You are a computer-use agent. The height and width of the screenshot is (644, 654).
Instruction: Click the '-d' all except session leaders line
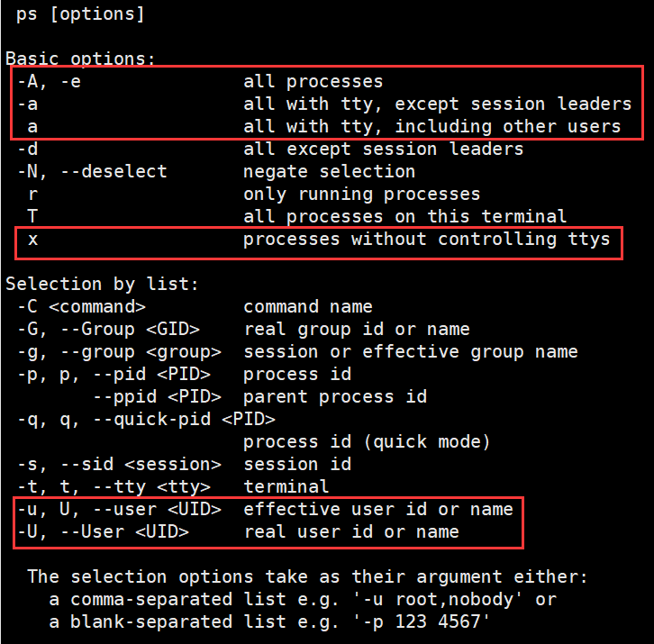tap(270, 149)
